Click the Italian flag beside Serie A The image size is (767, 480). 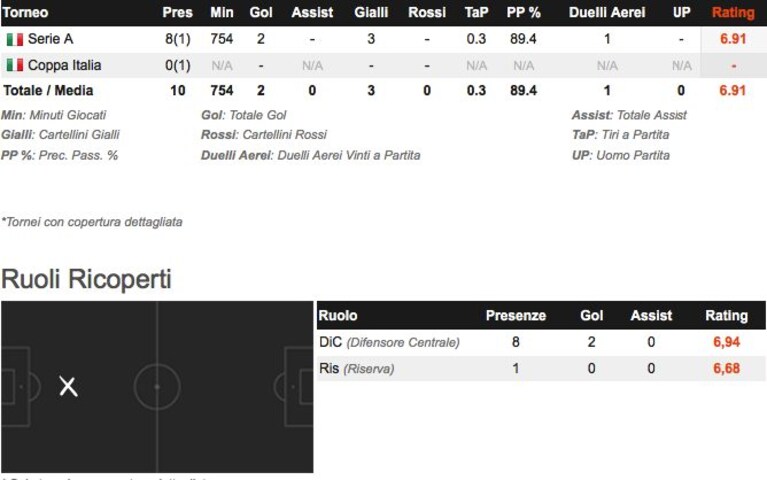point(15,39)
